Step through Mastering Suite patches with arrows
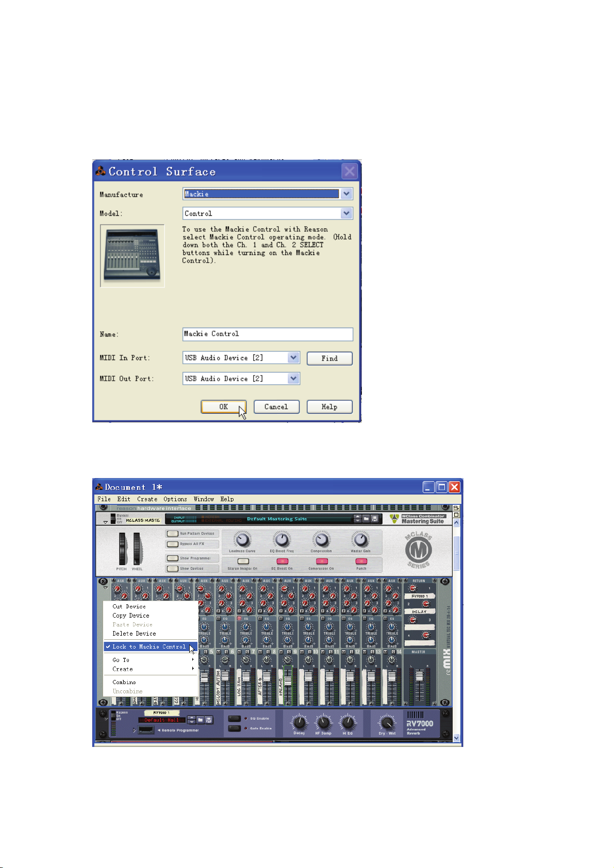614x868 pixels. [x=357, y=519]
